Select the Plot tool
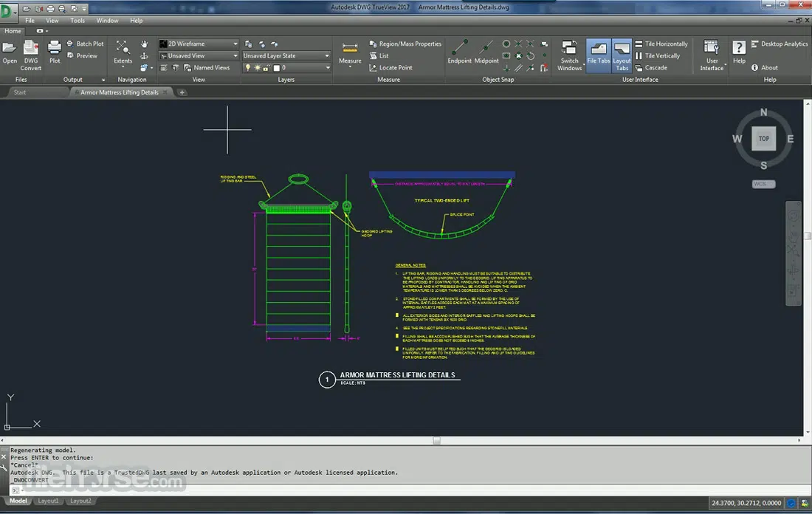This screenshot has height=514, width=812. [x=54, y=51]
